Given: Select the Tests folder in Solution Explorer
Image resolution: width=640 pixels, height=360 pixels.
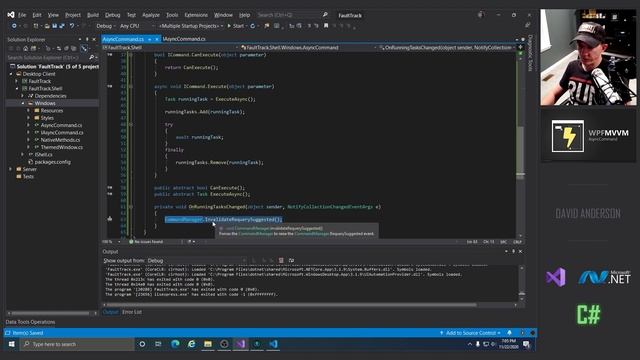Looking at the screenshot, I should [28, 176].
